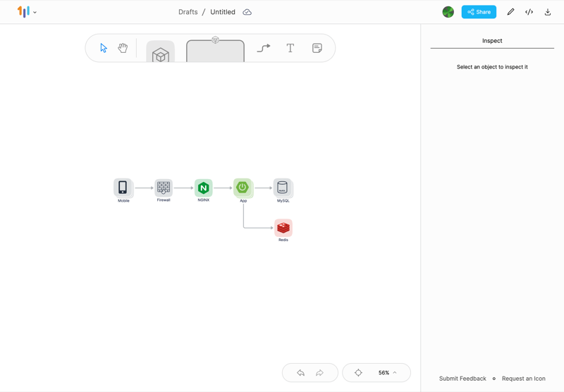Select the arrow from Mobile to Firewall

[145, 188]
